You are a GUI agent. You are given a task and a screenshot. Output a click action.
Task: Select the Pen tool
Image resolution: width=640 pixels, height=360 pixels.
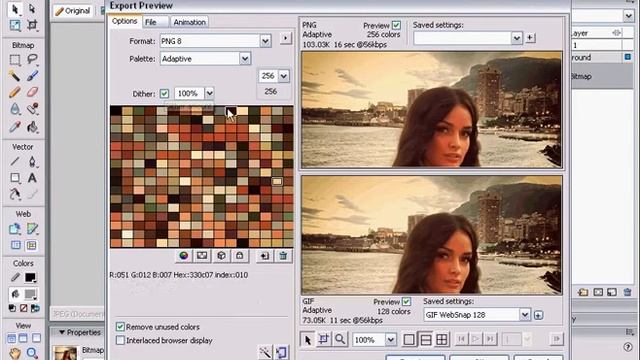click(32, 161)
